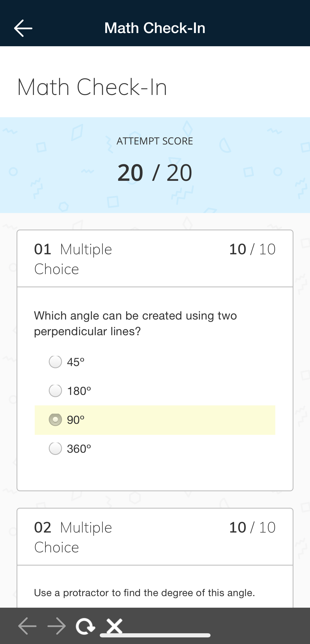The image size is (310, 644).
Task: Tap the back arrow in the header
Action: pos(23,28)
